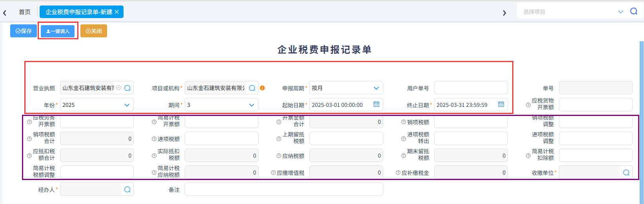The width and height of the screenshot is (644, 204).
Task: Click the vertical scrollbar on the right
Action: pos(642,123)
